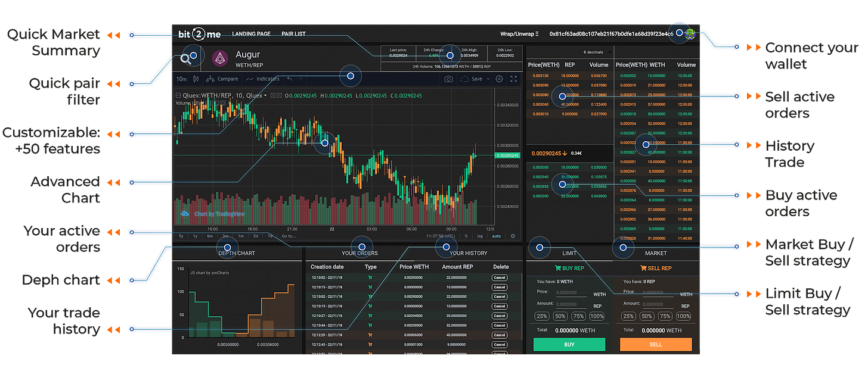Undo the last chart action

coord(290,79)
